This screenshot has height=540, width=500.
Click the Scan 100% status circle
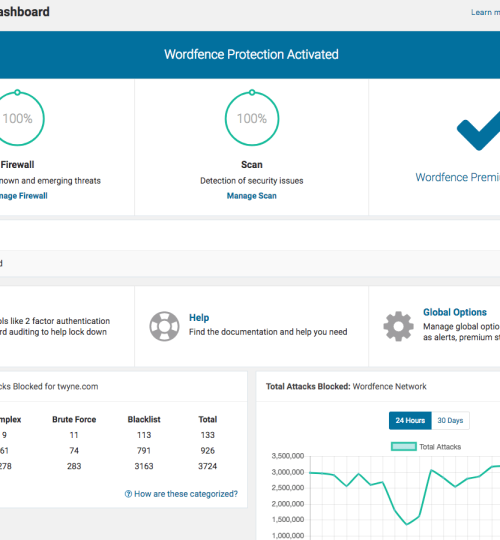tap(252, 118)
